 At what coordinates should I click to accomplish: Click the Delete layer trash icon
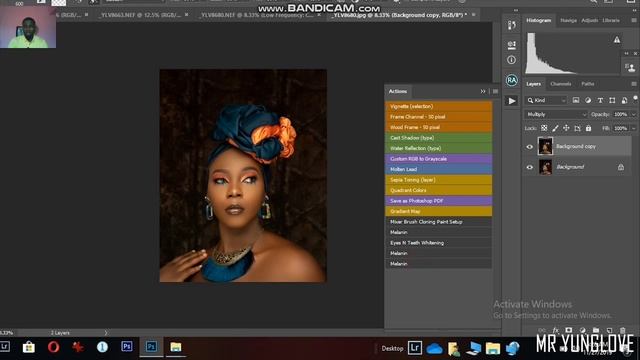[622, 330]
